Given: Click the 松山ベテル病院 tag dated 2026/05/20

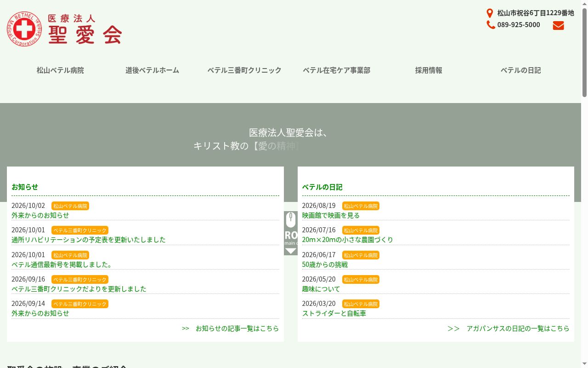Looking at the screenshot, I should pyautogui.click(x=361, y=280).
